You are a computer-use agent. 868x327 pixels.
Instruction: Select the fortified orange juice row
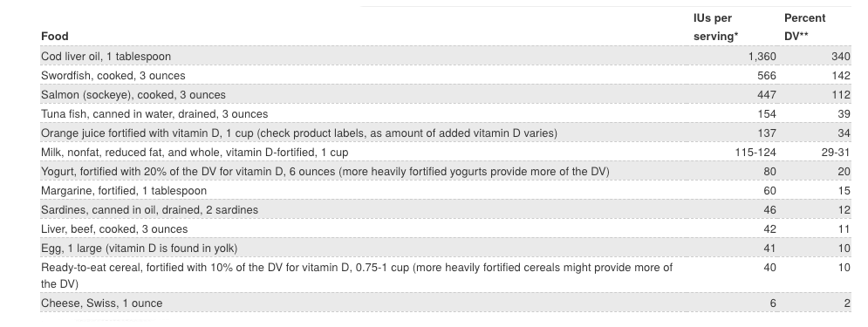point(446,133)
